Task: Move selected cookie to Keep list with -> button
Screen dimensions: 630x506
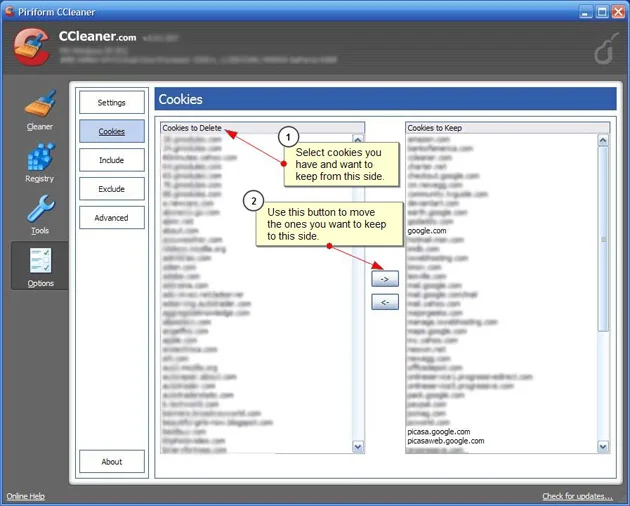Action: coord(385,279)
